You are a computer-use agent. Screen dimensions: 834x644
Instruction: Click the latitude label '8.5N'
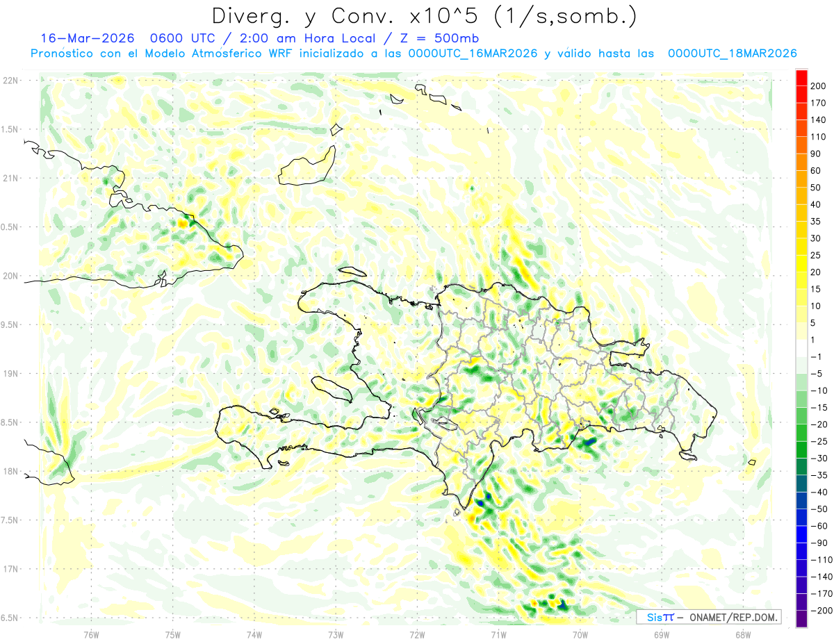pyautogui.click(x=10, y=422)
